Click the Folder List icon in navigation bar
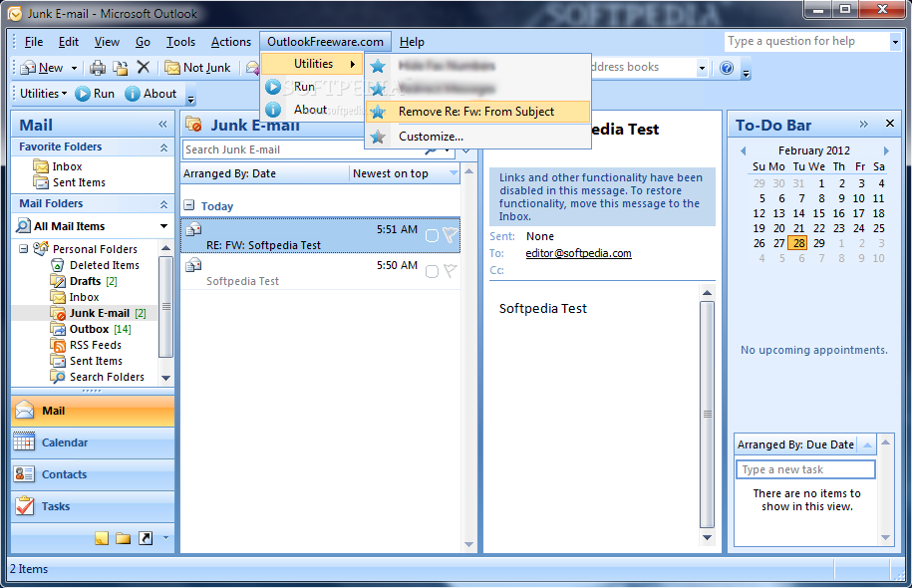This screenshot has width=912, height=588. [x=124, y=538]
